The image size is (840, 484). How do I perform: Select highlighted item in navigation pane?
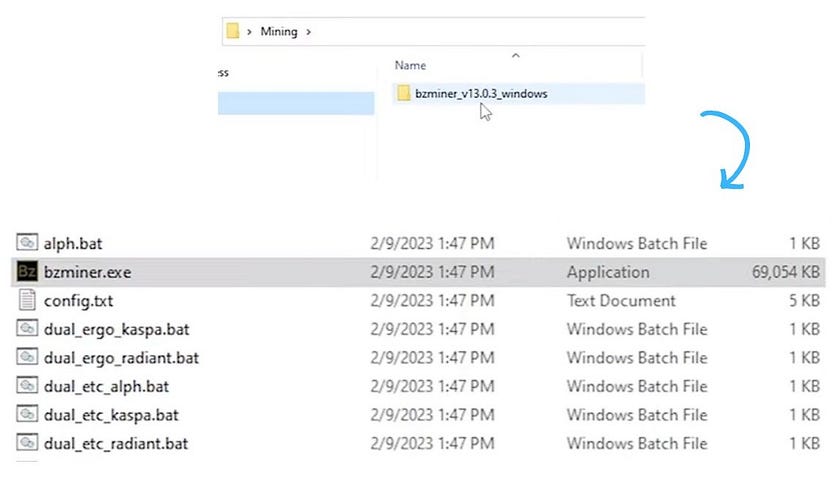(x=296, y=103)
